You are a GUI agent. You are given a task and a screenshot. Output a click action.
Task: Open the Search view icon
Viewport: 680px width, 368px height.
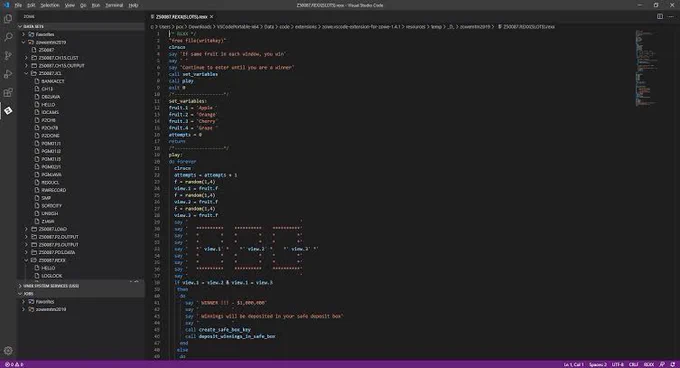(8, 37)
